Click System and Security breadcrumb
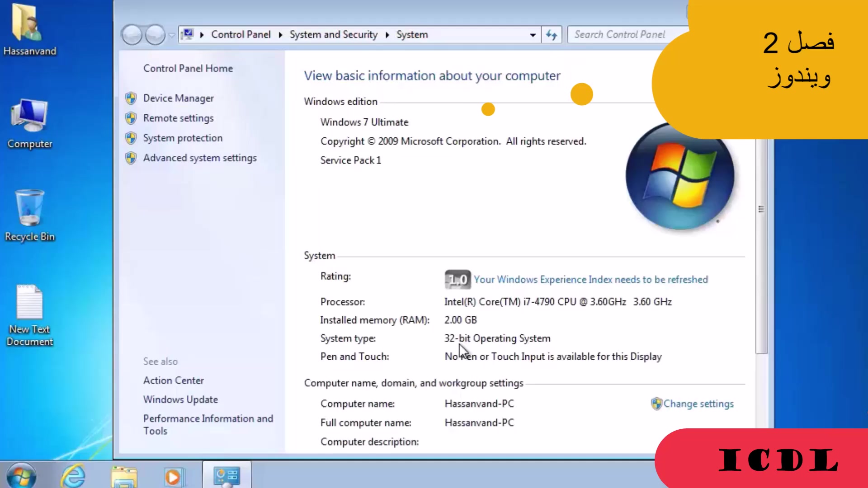 333,34
